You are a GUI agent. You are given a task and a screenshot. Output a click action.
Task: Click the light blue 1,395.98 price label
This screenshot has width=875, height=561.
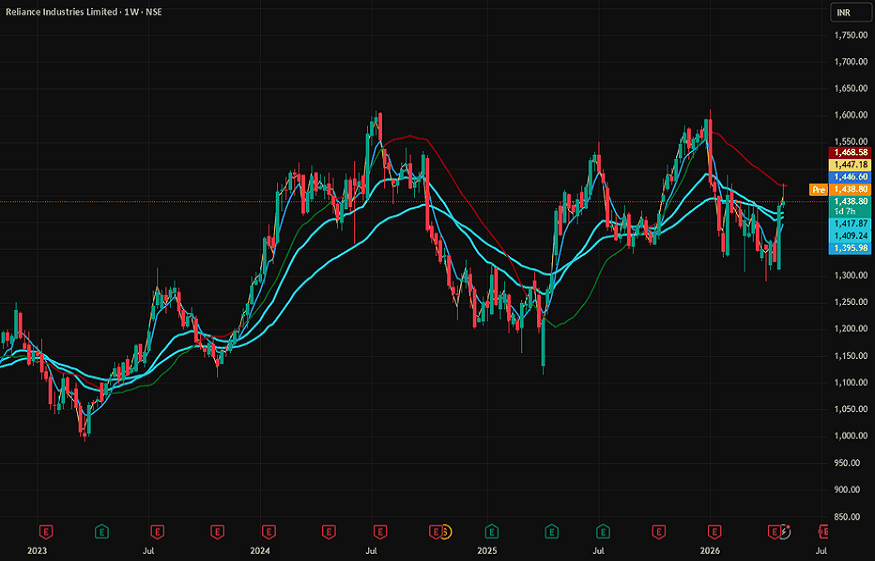(850, 248)
